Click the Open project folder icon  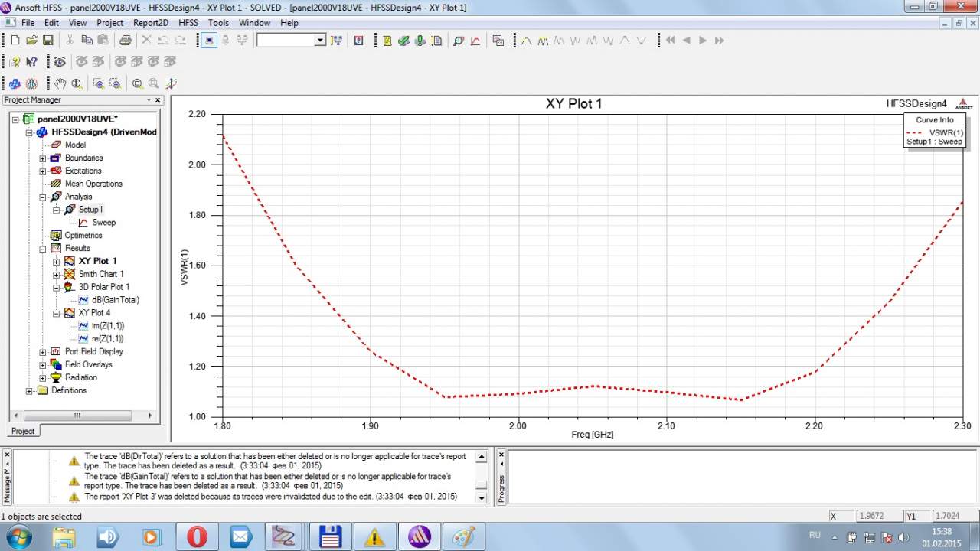click(x=31, y=41)
